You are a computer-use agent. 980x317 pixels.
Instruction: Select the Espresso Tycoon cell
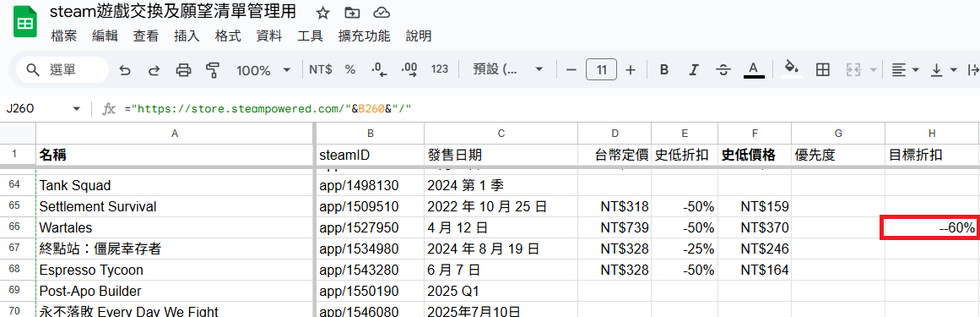click(x=175, y=271)
